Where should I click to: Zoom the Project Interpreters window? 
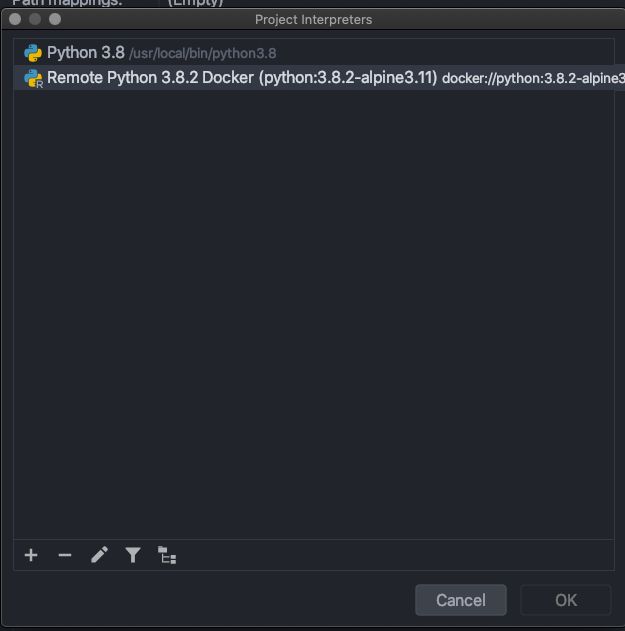tap(55, 19)
